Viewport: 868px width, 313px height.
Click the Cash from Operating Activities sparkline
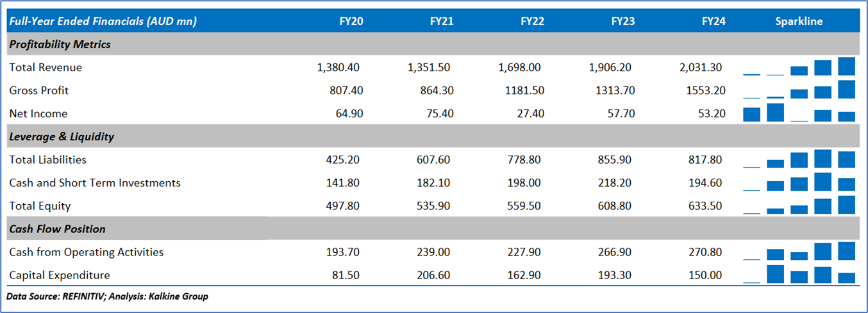(799, 252)
